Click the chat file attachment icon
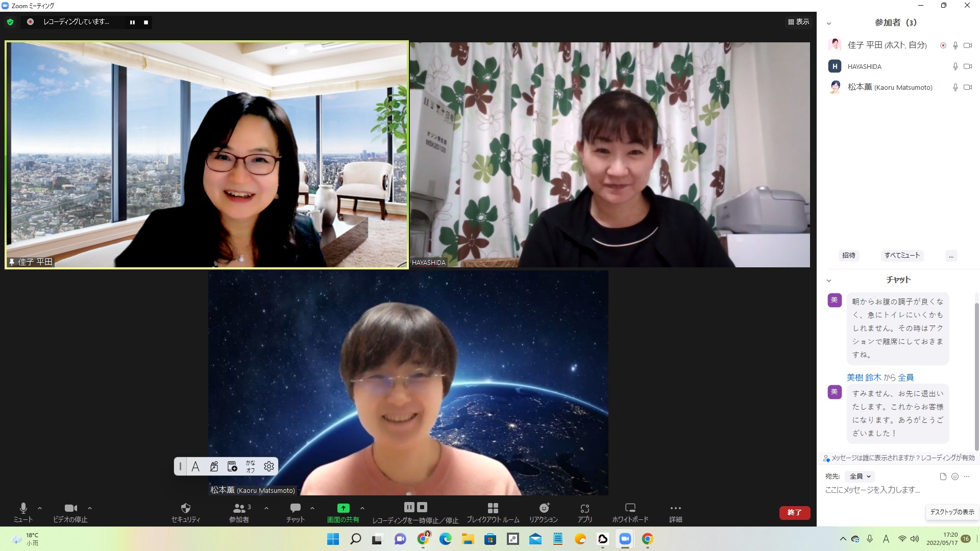Image resolution: width=980 pixels, height=551 pixels. click(x=943, y=477)
